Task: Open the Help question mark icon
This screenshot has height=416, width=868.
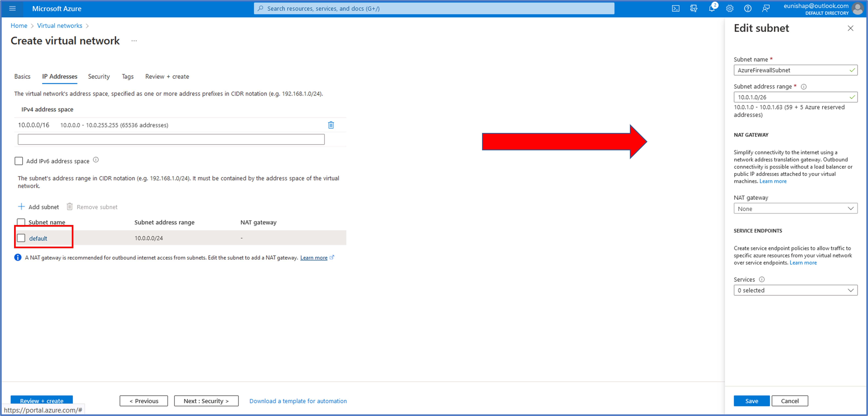Action: coord(747,8)
